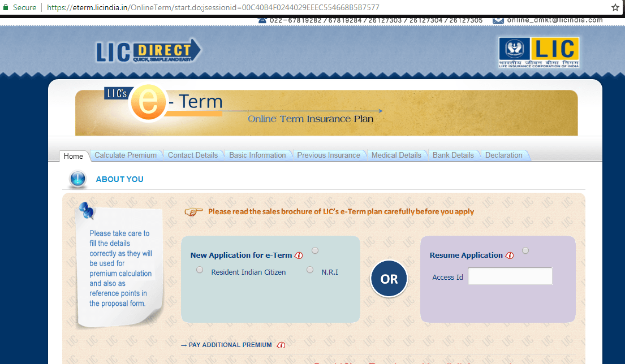Click the LIC Direct logo
This screenshot has height=364, width=625.
148,51
